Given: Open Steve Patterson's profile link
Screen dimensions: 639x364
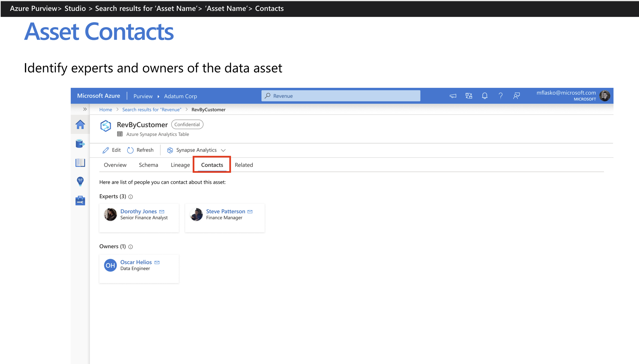Looking at the screenshot, I should coord(225,211).
